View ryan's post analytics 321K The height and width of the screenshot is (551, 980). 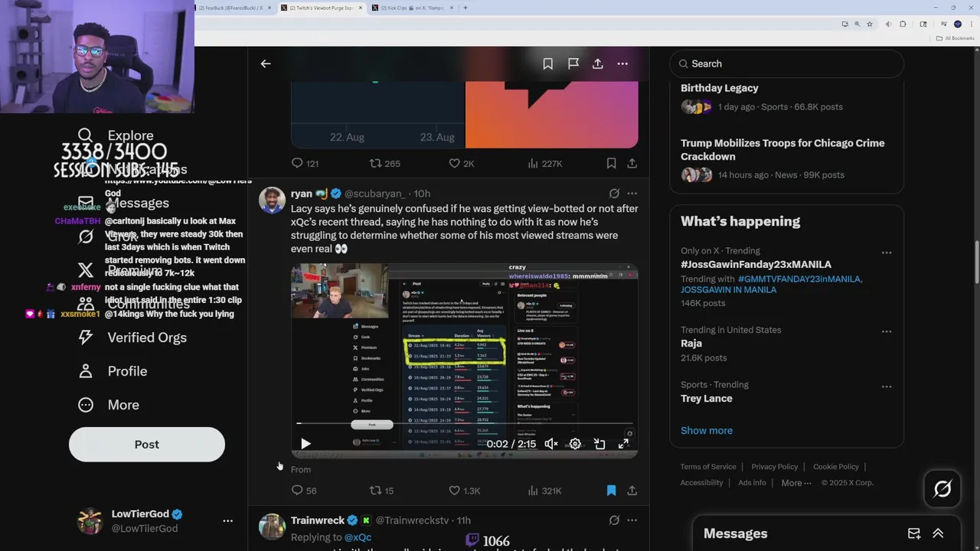545,491
